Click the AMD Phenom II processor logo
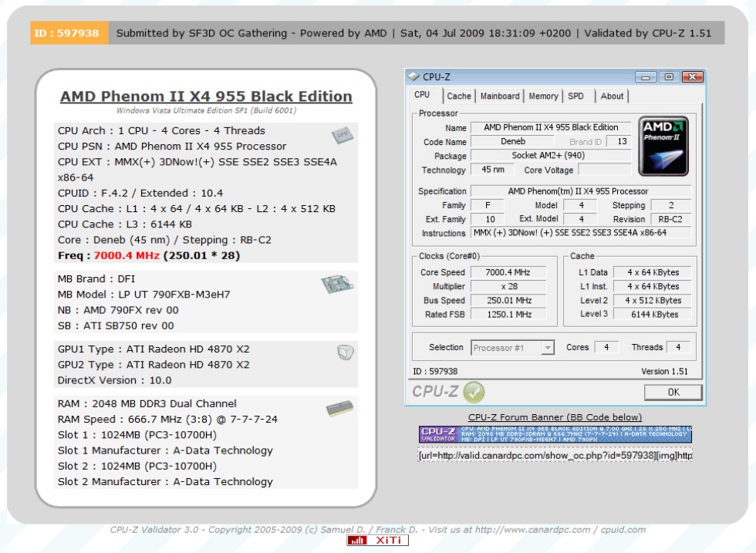 [663, 146]
